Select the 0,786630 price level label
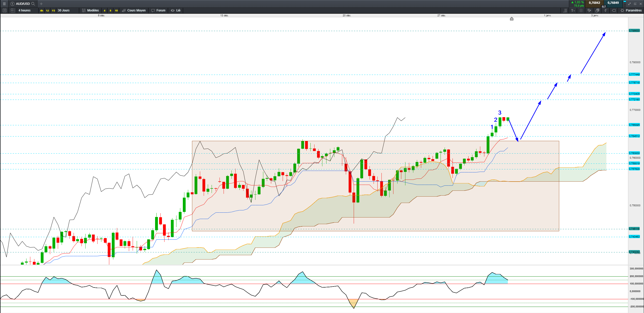Screen dimensions: 644x313 coord(634,31)
